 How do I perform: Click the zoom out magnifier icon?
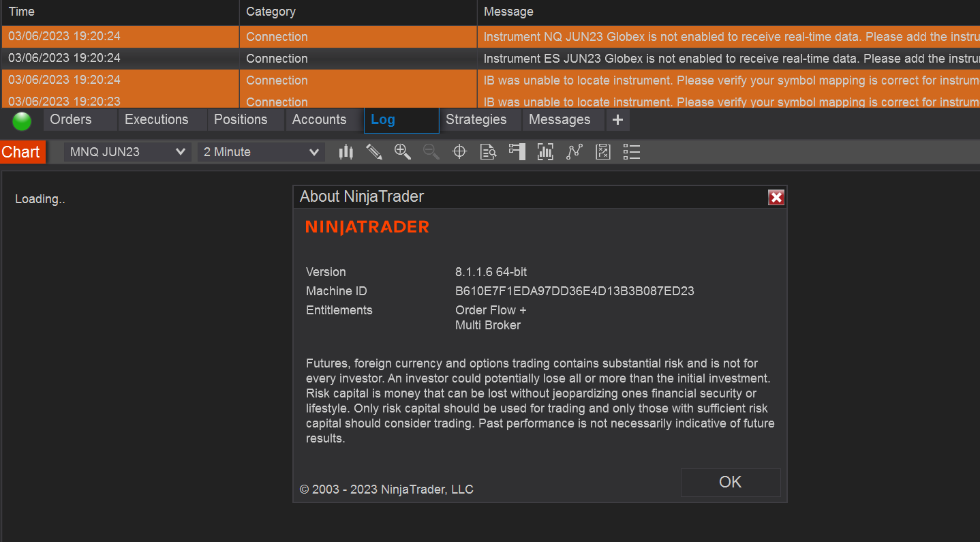pyautogui.click(x=431, y=152)
